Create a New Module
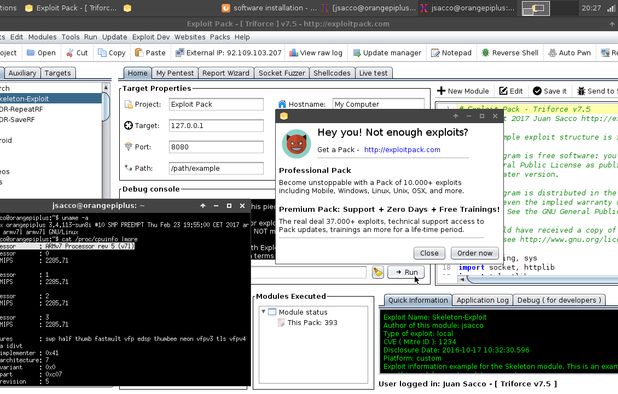Image resolution: width=618 pixels, height=394 pixels. point(463,91)
